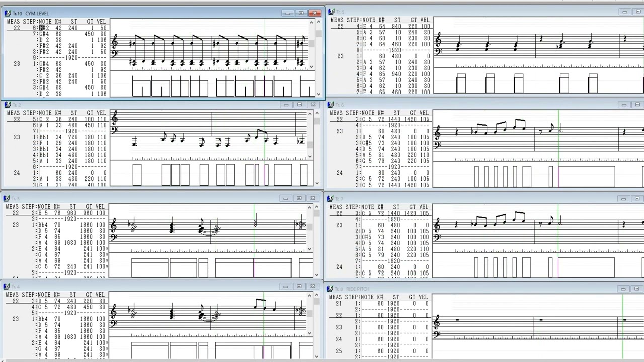Select the Tr.6 window icon

click(331, 105)
